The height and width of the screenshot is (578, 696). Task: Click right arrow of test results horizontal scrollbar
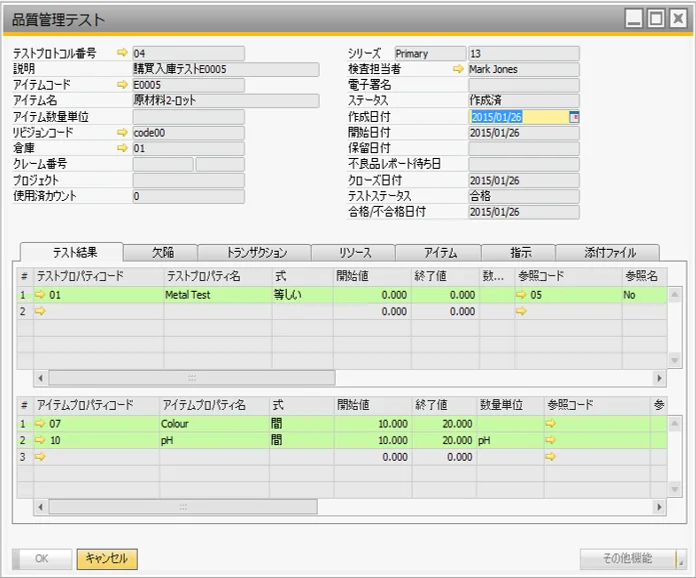[x=659, y=378]
